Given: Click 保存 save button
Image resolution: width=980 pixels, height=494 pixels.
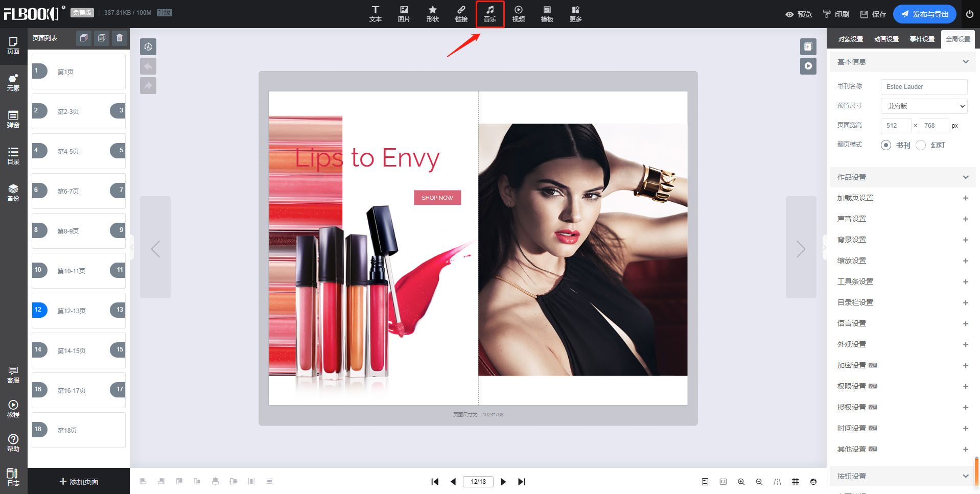Looking at the screenshot, I should coord(873,14).
